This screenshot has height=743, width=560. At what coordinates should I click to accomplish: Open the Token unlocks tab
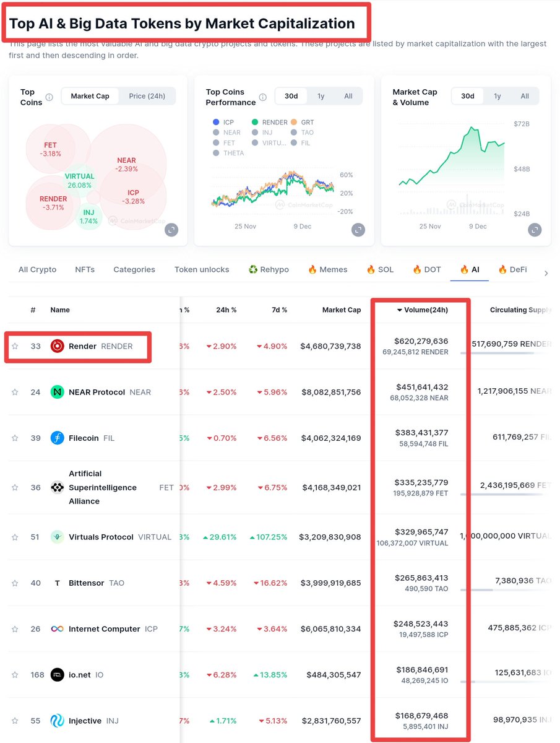(x=202, y=269)
